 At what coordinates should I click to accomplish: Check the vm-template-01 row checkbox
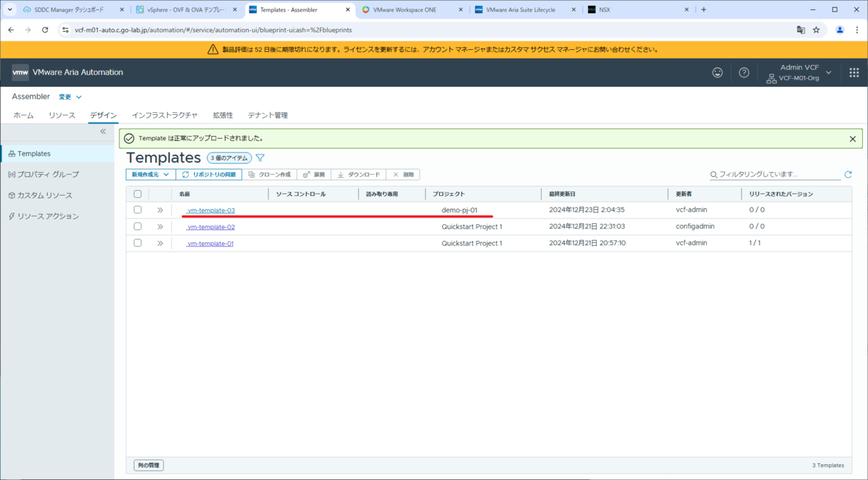[x=137, y=243]
